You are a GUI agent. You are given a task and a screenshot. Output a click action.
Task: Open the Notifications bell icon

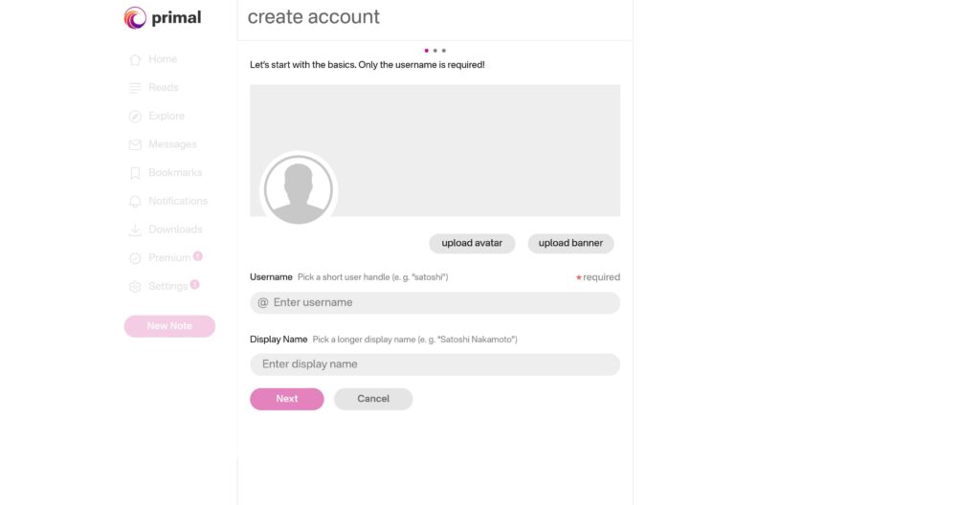click(x=135, y=202)
